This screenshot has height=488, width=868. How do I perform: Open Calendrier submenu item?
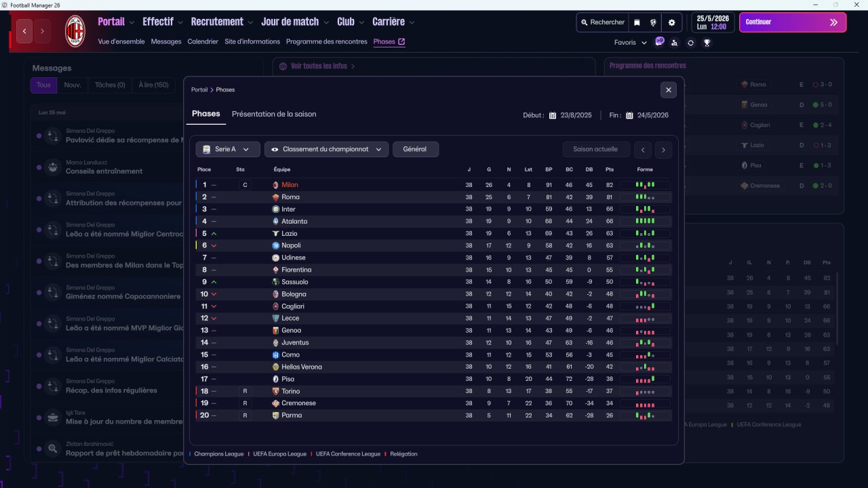tap(203, 41)
